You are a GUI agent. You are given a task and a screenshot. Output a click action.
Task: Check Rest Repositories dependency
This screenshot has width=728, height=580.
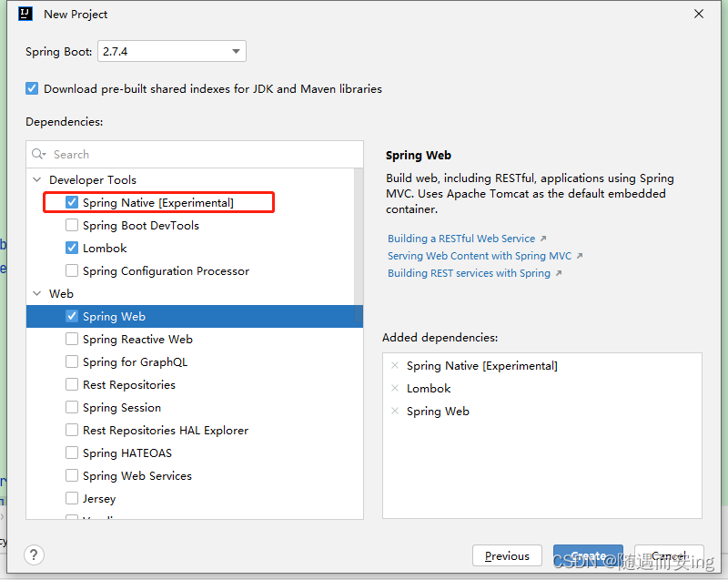click(x=72, y=384)
